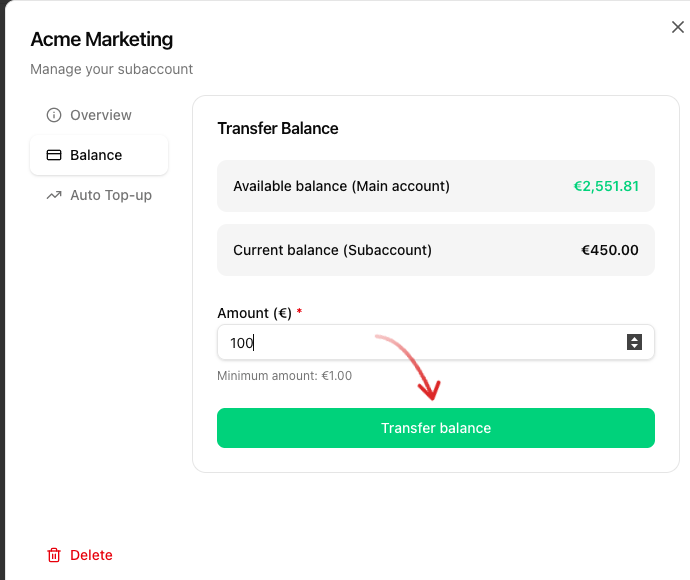
Task: Click the 'Acme Marketing' title
Action: tap(102, 39)
